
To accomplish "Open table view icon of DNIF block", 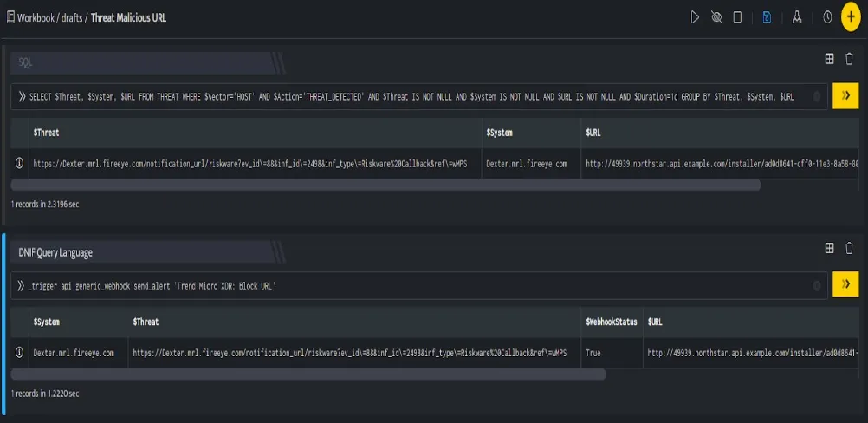I will [829, 248].
